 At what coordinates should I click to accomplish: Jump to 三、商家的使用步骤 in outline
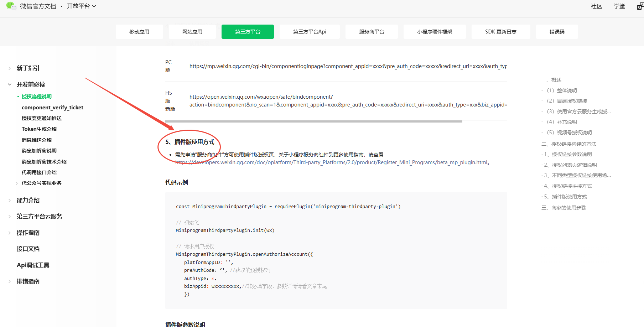564,208
